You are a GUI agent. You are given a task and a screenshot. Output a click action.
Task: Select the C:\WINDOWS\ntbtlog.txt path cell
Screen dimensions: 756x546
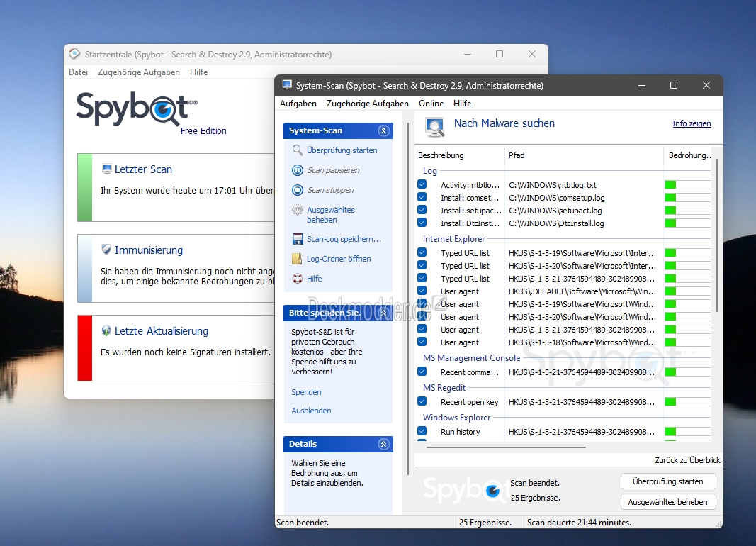point(553,185)
